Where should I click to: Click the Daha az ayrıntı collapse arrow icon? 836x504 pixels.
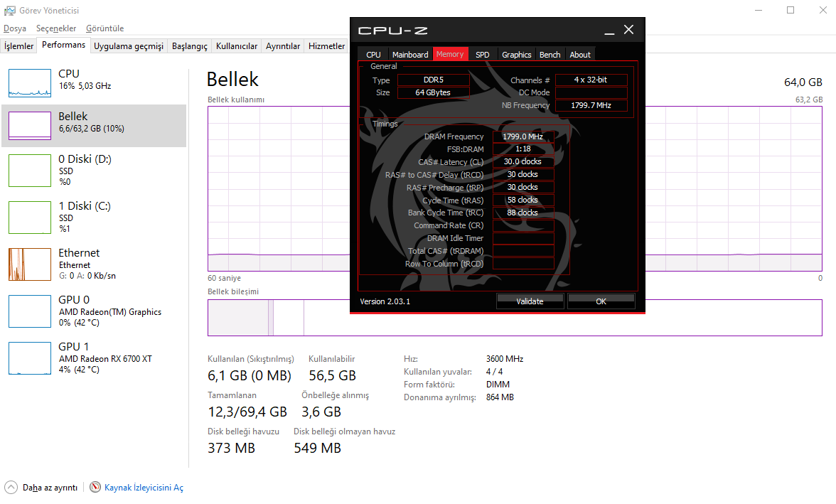coord(11,488)
